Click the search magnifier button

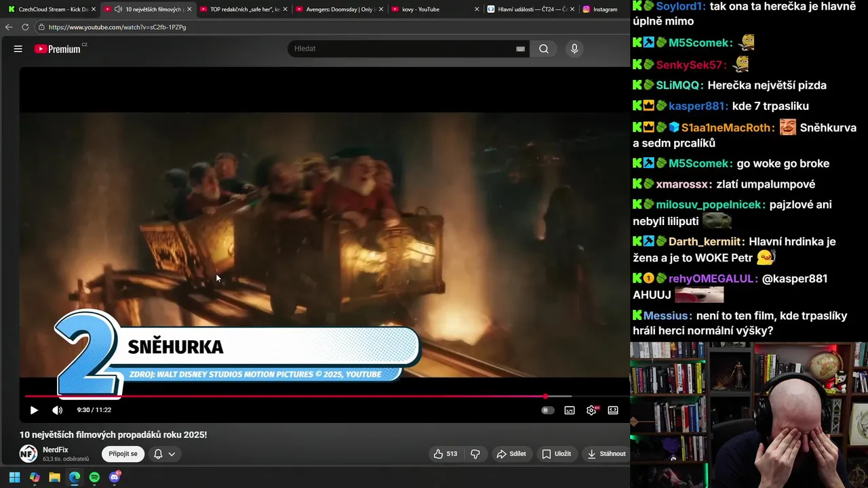point(544,49)
